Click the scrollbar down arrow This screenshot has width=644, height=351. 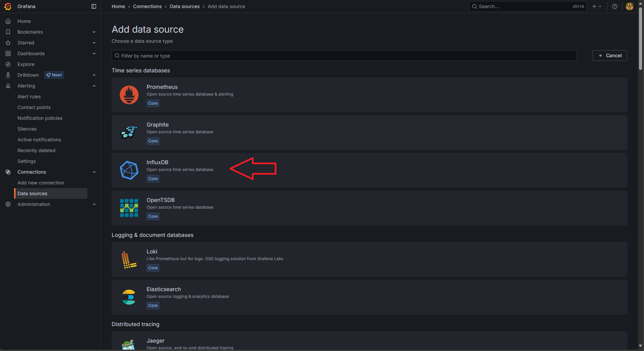point(641,346)
